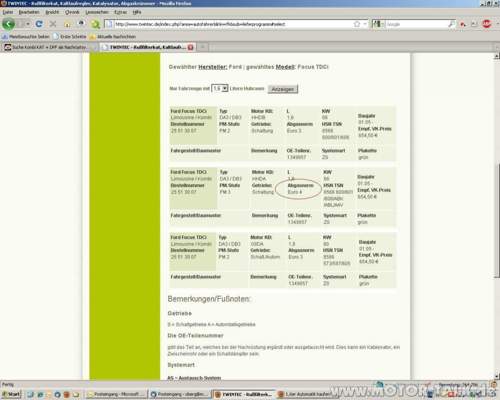Reload the page with the refresh icon
500x400 pixels.
pyautogui.click(x=39, y=24)
